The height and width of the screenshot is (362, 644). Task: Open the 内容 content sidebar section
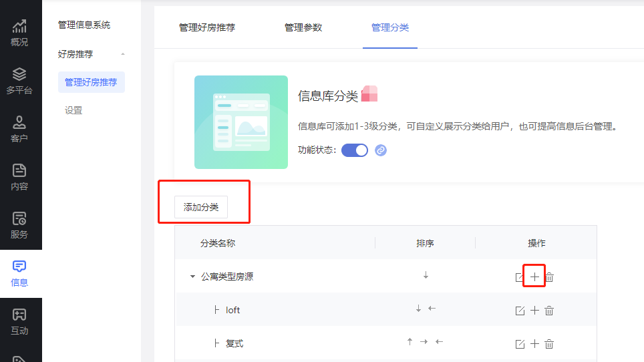(19, 177)
